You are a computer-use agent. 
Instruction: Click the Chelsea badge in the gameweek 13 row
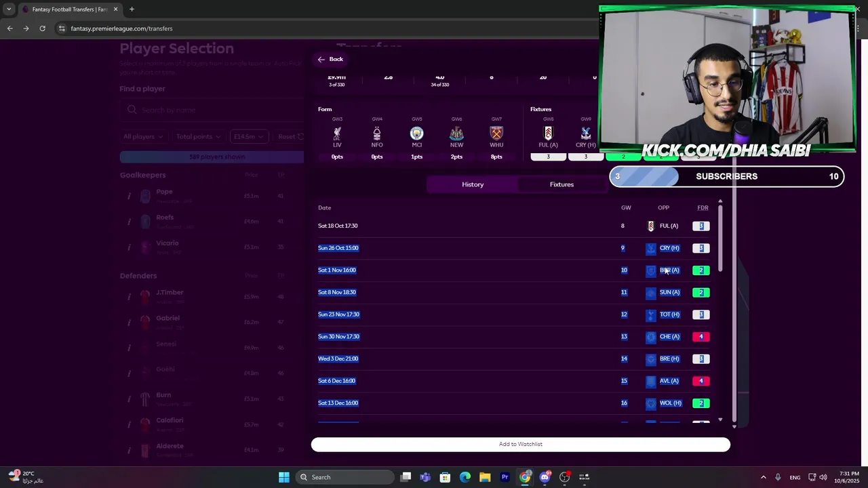pyautogui.click(x=651, y=337)
